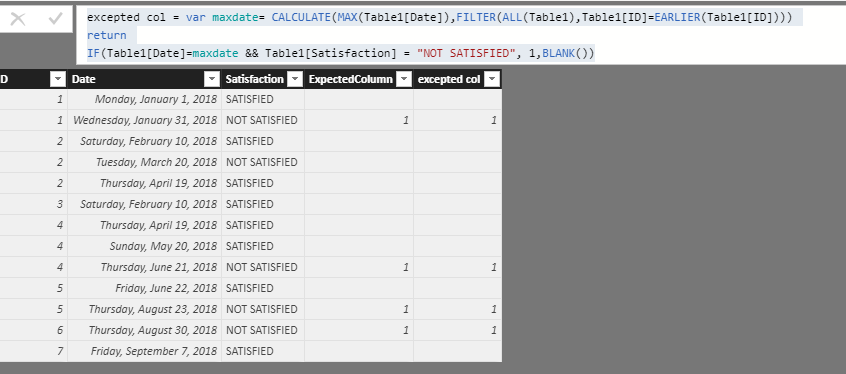846x374 pixels.
Task: Click ID value 3 in the table
Action: tap(60, 205)
